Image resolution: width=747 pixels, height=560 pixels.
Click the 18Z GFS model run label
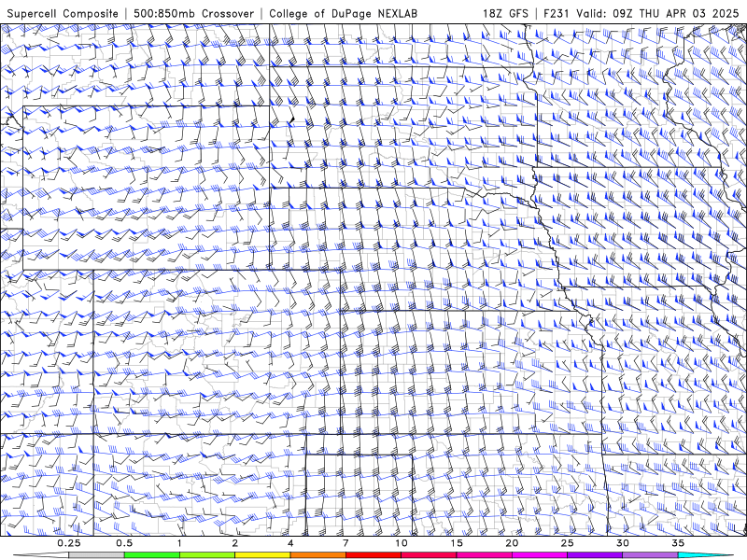click(505, 13)
